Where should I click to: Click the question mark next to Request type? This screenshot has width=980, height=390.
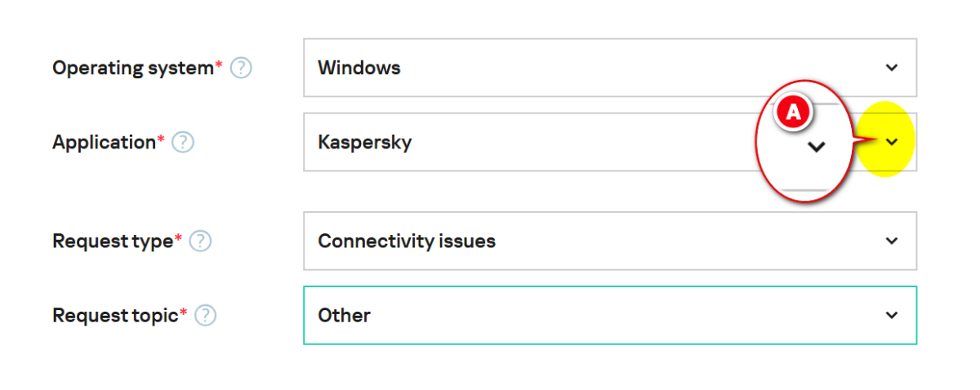click(x=200, y=242)
